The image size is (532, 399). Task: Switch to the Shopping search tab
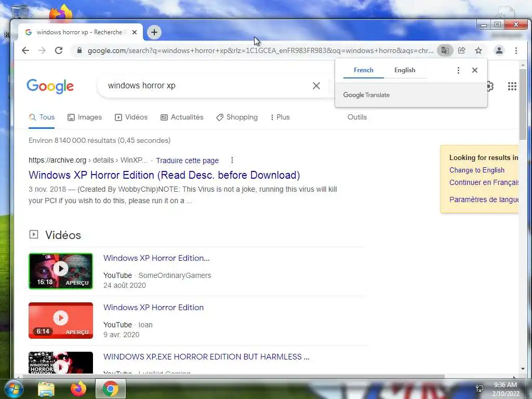[x=237, y=117]
